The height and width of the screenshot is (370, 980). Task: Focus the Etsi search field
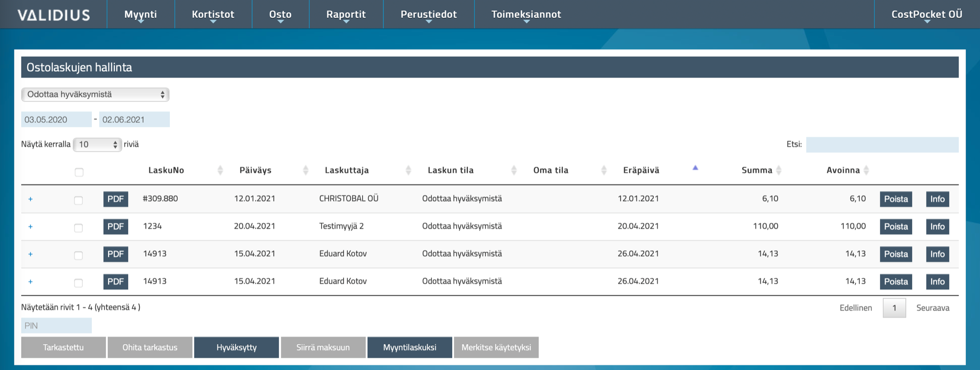coord(882,145)
